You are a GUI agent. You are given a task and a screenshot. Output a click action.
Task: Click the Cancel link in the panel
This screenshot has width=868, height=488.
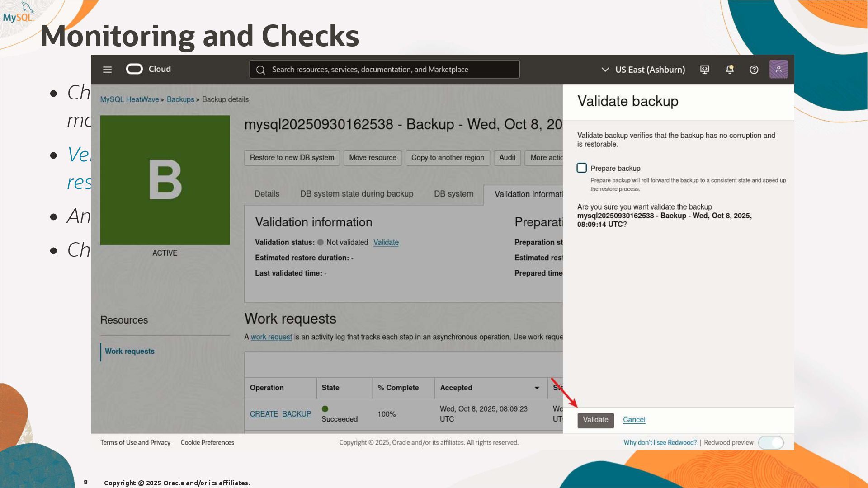tap(634, 420)
